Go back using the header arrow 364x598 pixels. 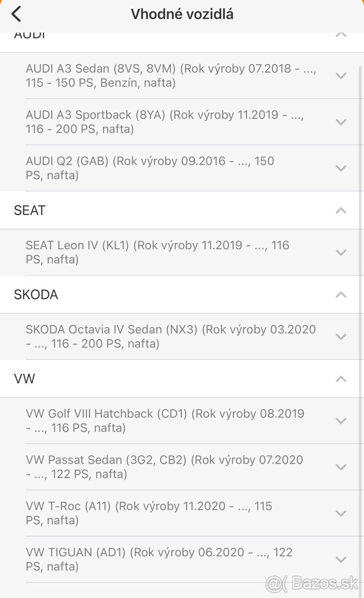(x=16, y=14)
